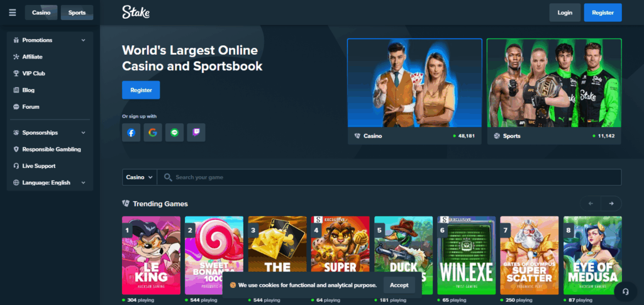Sign up with LINE icon
The image size is (644, 305).
coord(175,133)
